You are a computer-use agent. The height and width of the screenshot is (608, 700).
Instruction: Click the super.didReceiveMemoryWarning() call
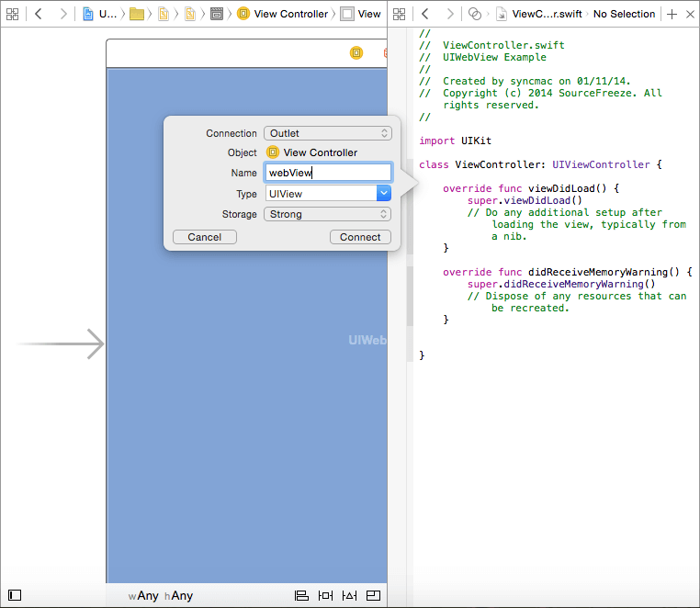(x=561, y=284)
